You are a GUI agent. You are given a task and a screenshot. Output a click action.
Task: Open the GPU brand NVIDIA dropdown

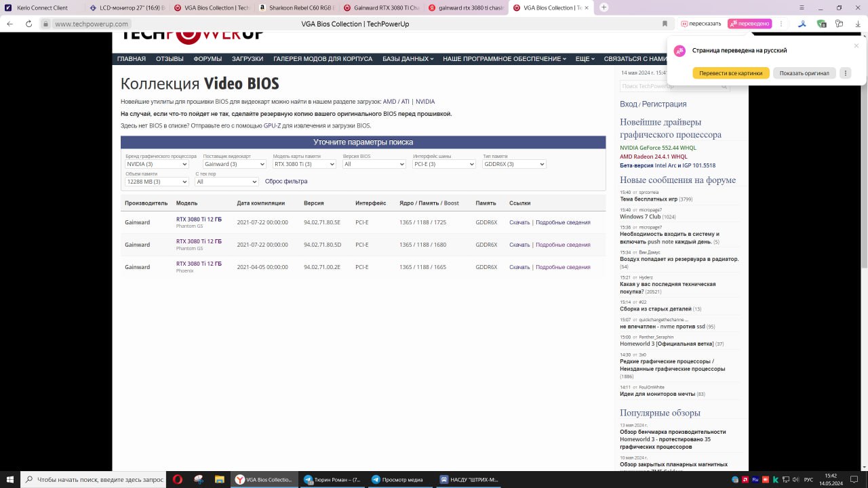pyautogui.click(x=157, y=164)
